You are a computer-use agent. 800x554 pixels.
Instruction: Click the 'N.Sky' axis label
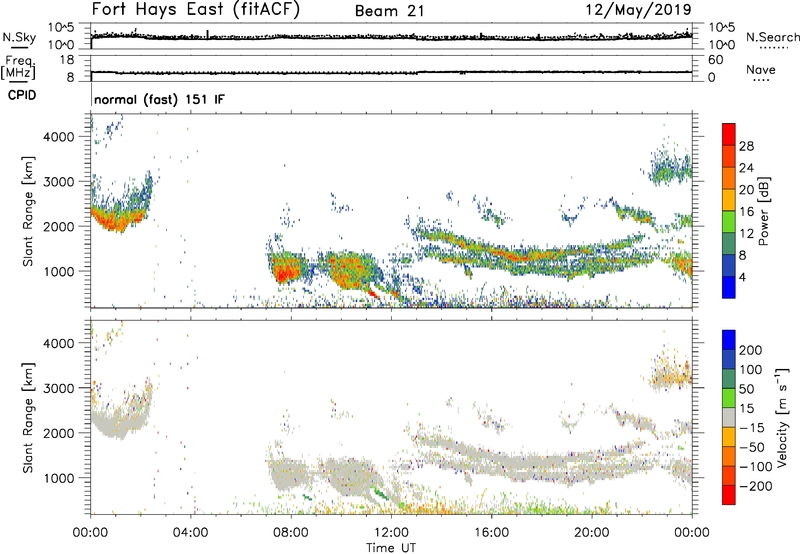[x=19, y=37]
